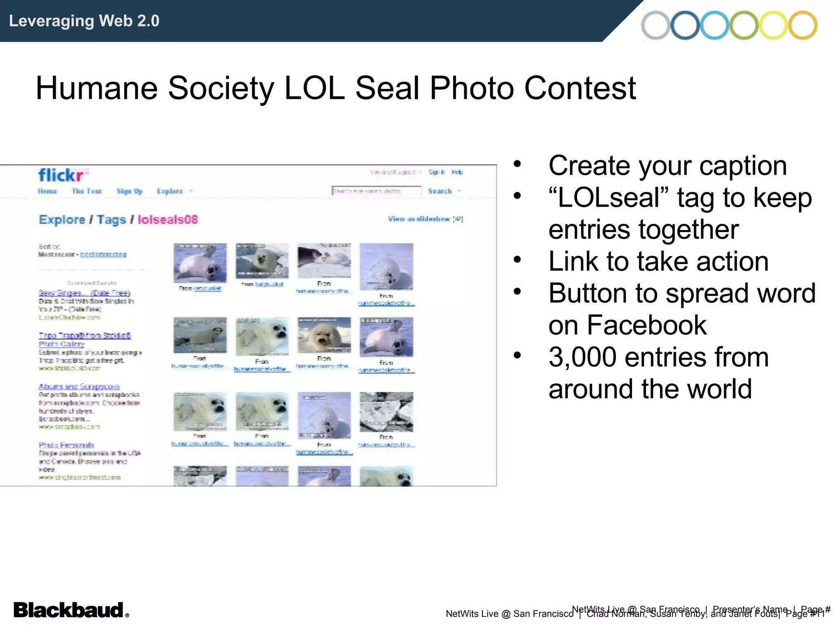Click the gray circle in header
Screen dimensions: 840x630
coord(655,25)
